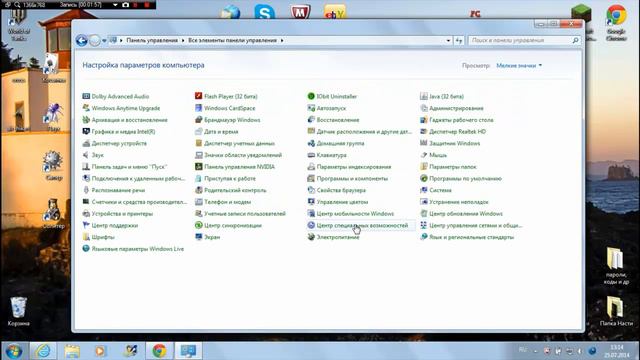Open the Экран icon

[x=198, y=237]
